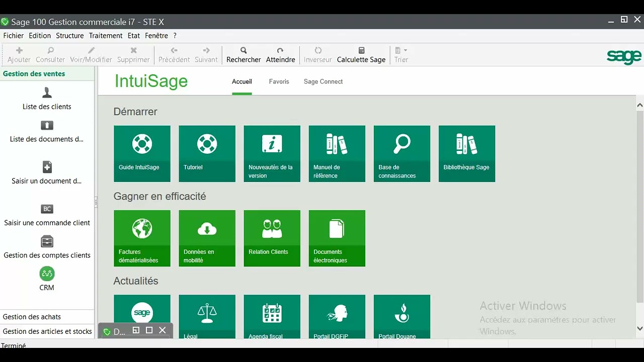Click the Inverseur toolbar button
644x362 pixels.
318,55
